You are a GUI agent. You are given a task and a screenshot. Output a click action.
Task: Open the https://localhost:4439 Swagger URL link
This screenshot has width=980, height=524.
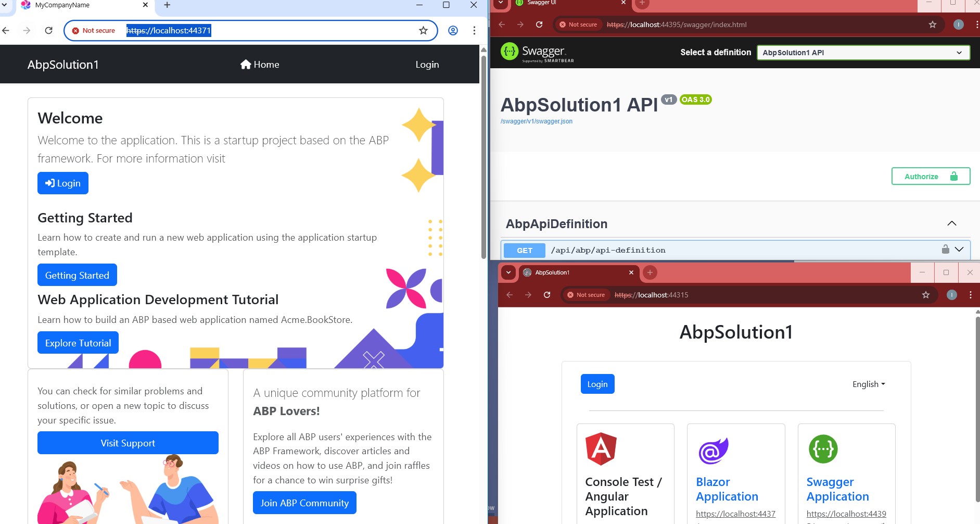[846, 514]
